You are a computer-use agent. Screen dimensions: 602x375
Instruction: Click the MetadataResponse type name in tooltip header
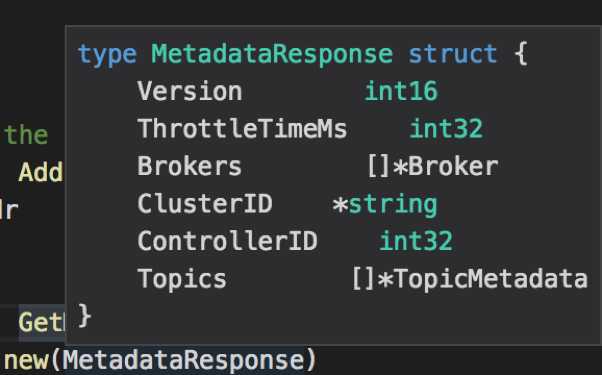click(x=272, y=54)
